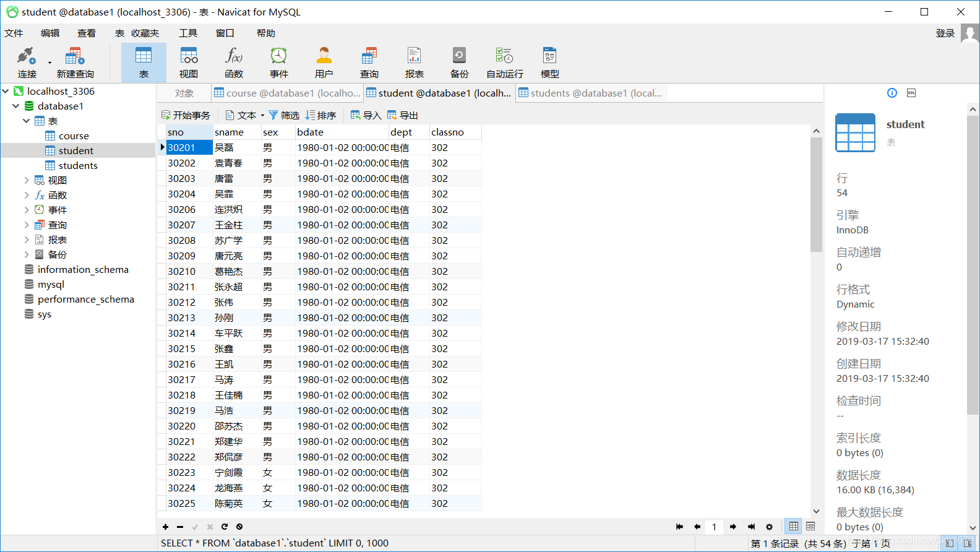This screenshot has height=552, width=980.
Task: Open the File (文件) menu
Action: [14, 33]
